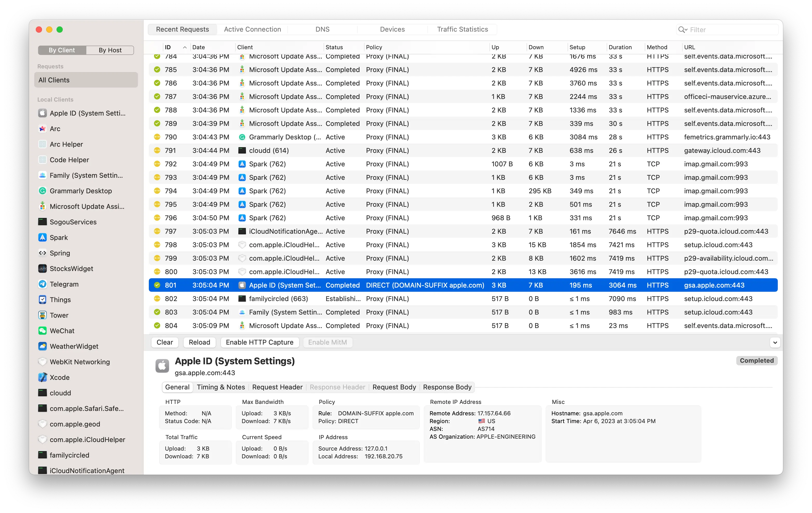Sort by Method column header
This screenshot has width=812, height=513.
663,47
